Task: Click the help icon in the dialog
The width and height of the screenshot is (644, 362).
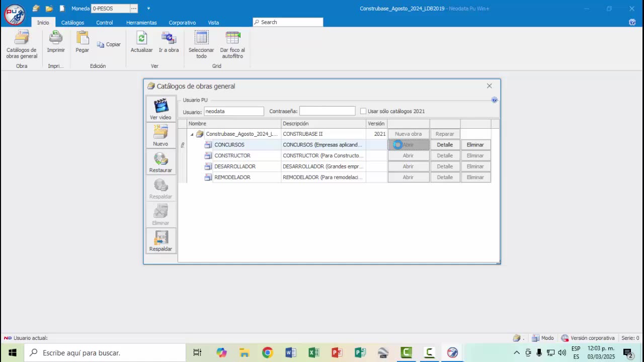Action: (494, 100)
